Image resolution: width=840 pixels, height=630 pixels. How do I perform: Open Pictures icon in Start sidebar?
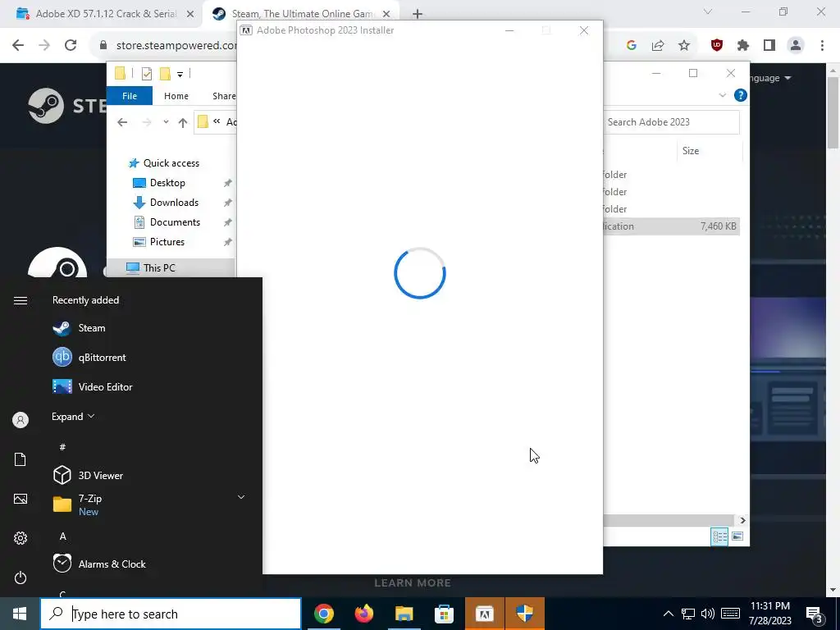(21, 499)
